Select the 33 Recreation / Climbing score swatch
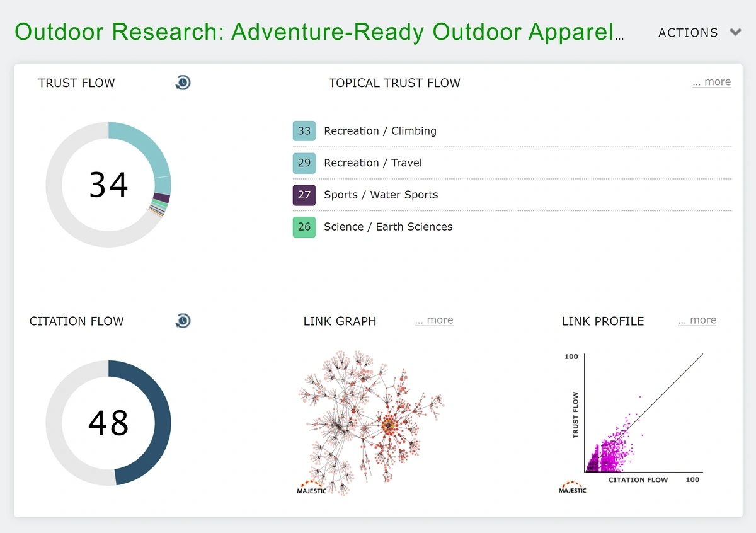This screenshot has width=756, height=533. click(x=304, y=131)
